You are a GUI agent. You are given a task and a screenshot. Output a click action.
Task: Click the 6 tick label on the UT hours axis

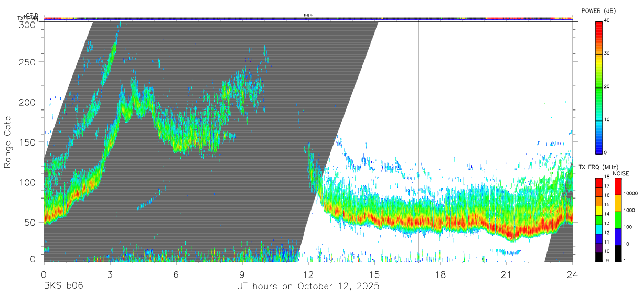coord(176,274)
